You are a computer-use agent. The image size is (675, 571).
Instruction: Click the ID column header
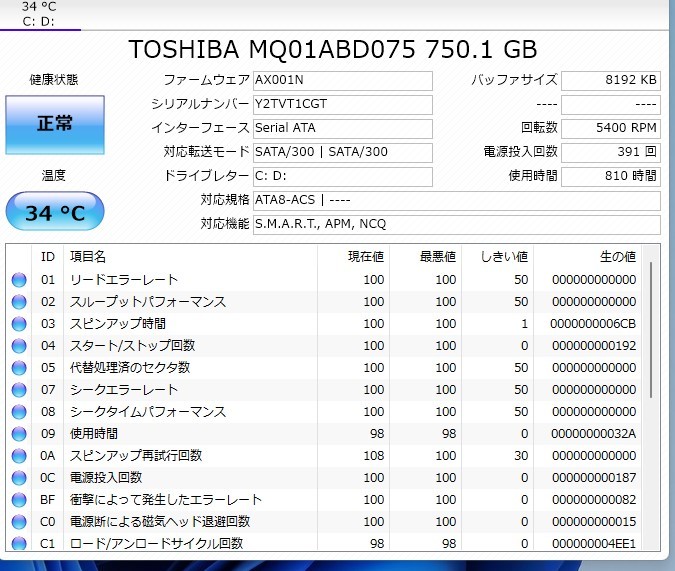[48, 257]
